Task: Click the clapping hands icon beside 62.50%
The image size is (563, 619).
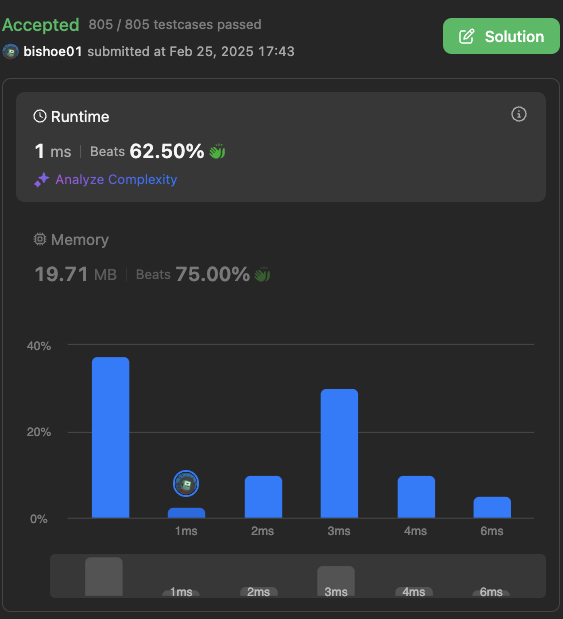Action: pyautogui.click(x=217, y=151)
